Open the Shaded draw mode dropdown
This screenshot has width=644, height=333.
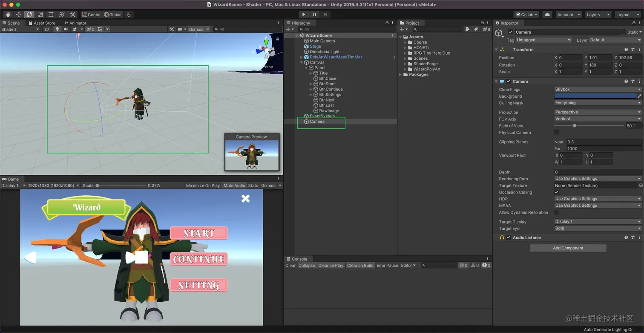20,29
